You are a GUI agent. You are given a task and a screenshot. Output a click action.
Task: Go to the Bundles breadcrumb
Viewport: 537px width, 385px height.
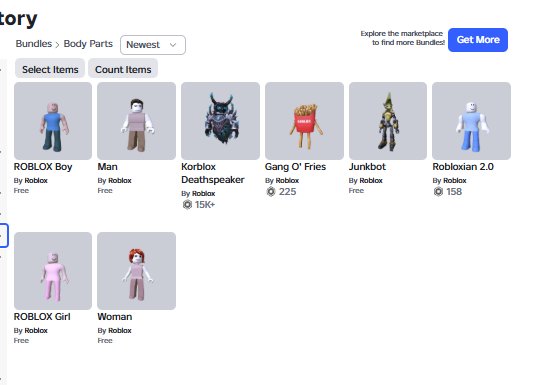[x=34, y=44]
